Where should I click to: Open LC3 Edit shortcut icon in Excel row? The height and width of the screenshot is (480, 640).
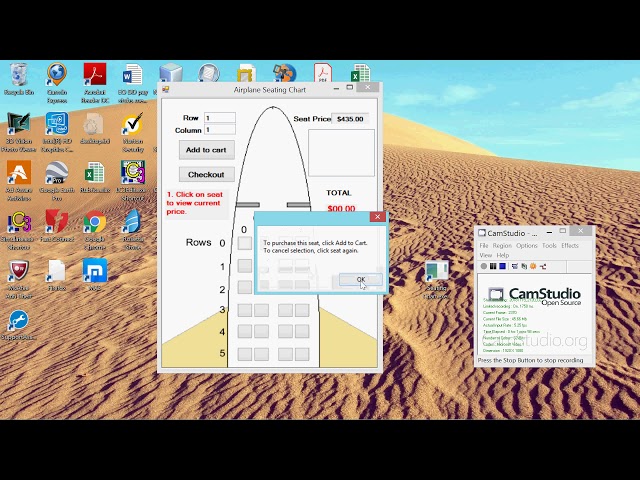coord(133,180)
